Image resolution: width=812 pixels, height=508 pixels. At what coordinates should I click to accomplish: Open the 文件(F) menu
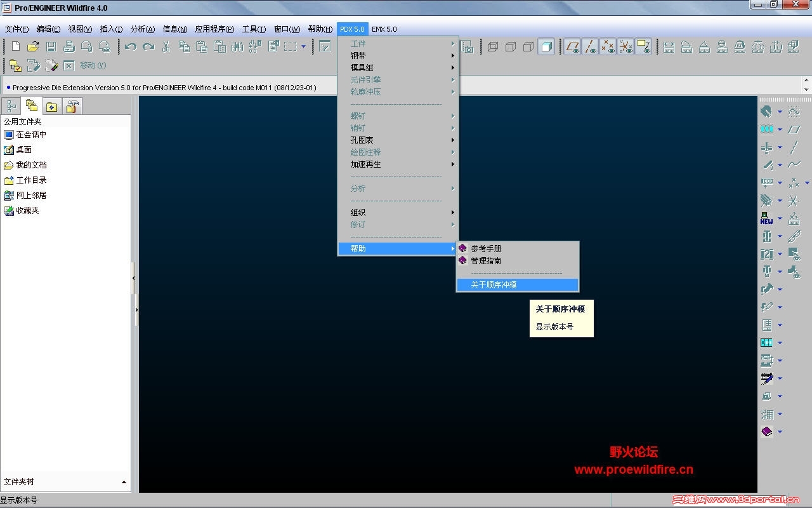(16, 29)
